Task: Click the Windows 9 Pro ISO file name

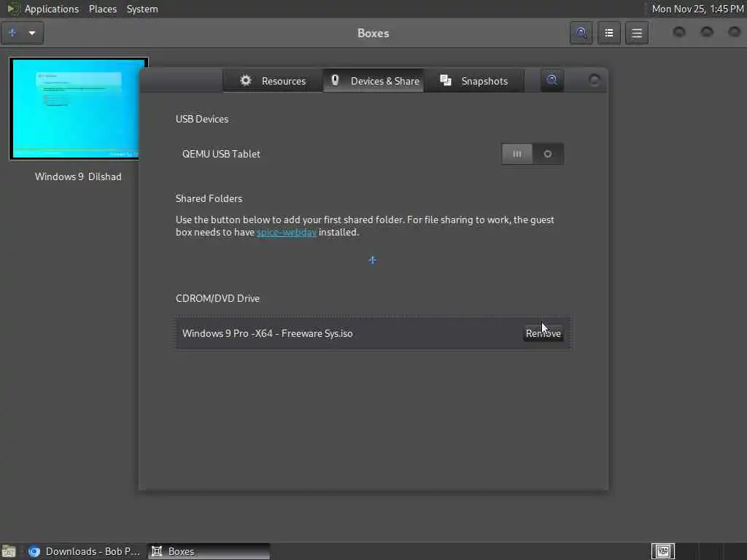Action: coord(267,333)
